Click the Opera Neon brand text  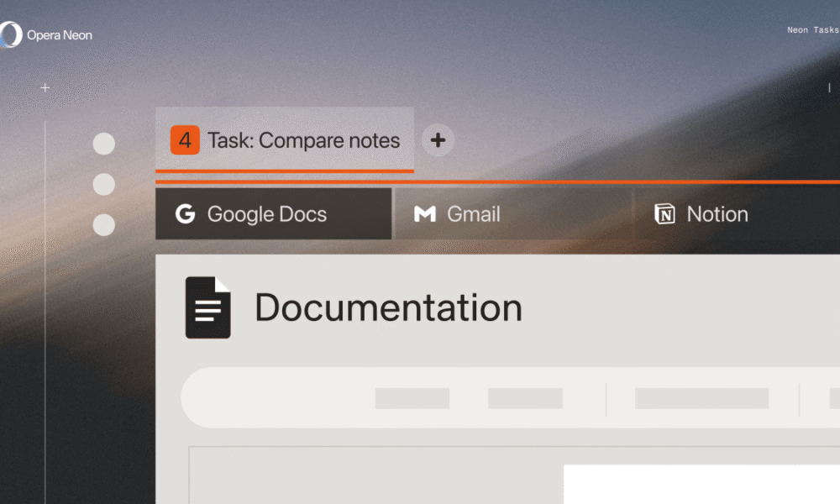point(59,35)
